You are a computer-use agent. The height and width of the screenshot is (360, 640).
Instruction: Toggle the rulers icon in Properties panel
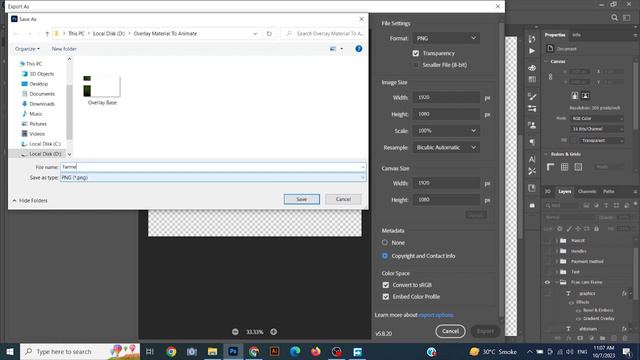pyautogui.click(x=551, y=167)
